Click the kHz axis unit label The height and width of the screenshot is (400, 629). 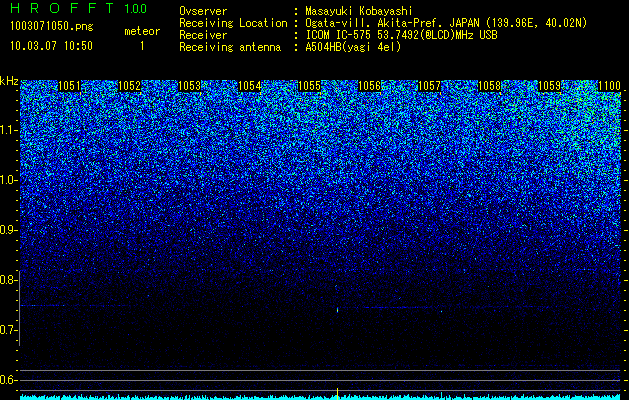[9, 81]
